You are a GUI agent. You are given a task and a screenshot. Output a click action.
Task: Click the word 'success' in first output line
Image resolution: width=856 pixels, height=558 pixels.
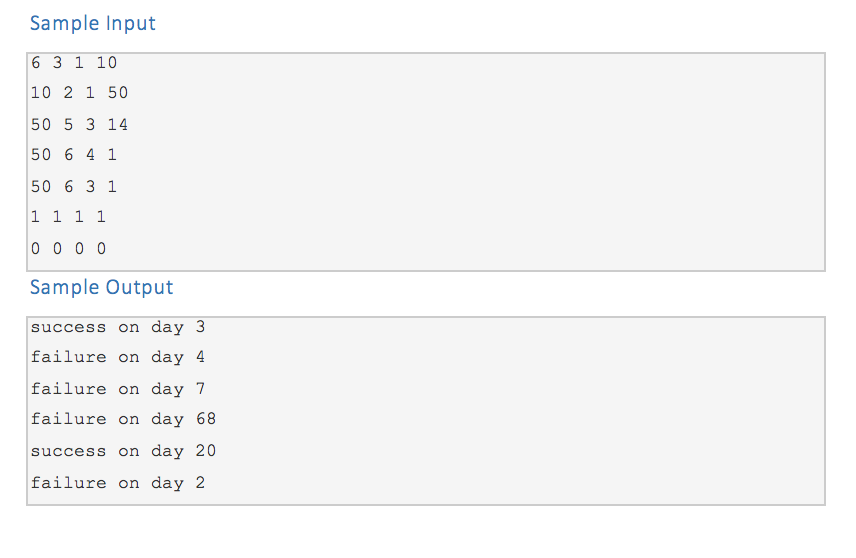(68, 328)
